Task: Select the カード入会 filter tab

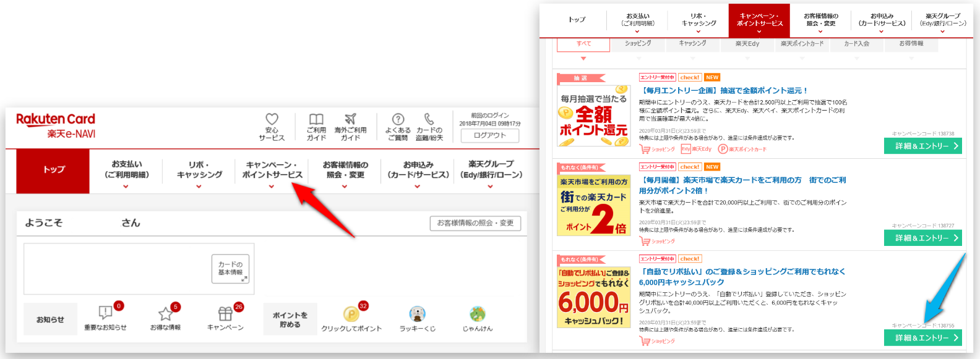Action: (x=856, y=44)
